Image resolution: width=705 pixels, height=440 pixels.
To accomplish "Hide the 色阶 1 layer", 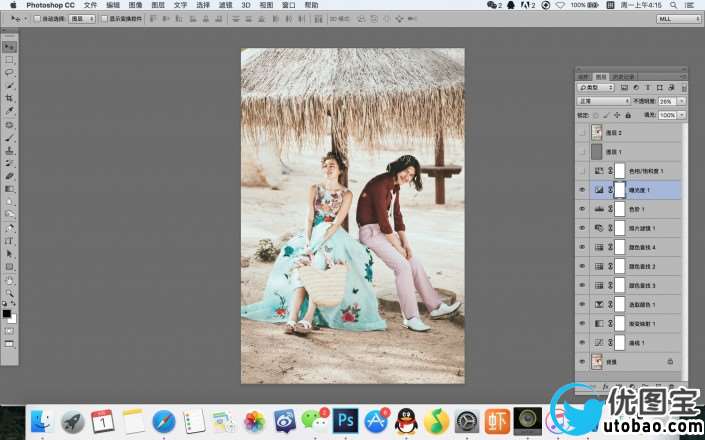I will coord(582,209).
